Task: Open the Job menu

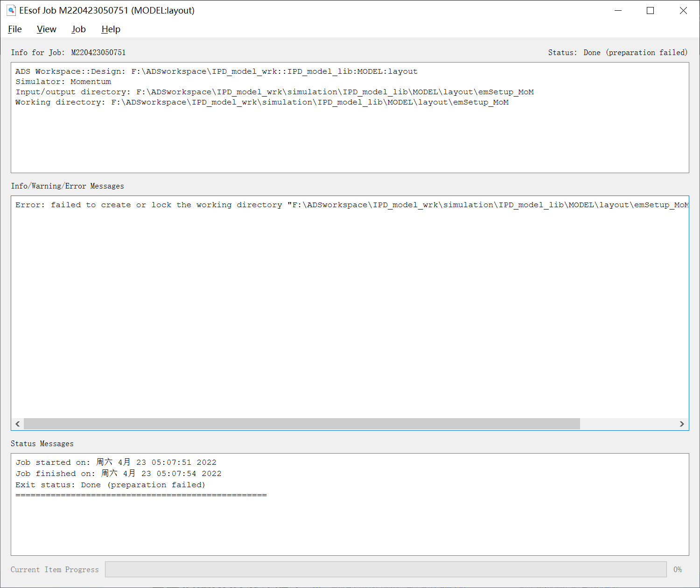Action: pos(78,29)
